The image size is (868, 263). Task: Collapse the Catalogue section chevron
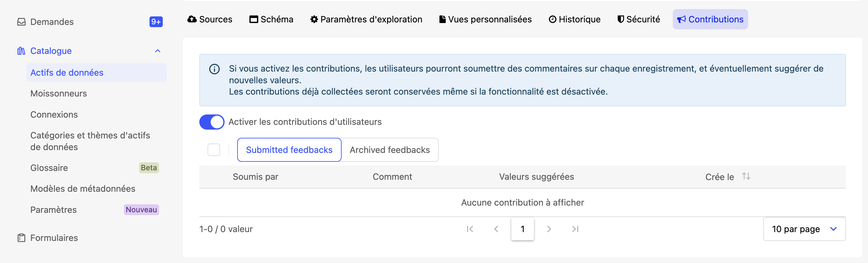click(157, 51)
